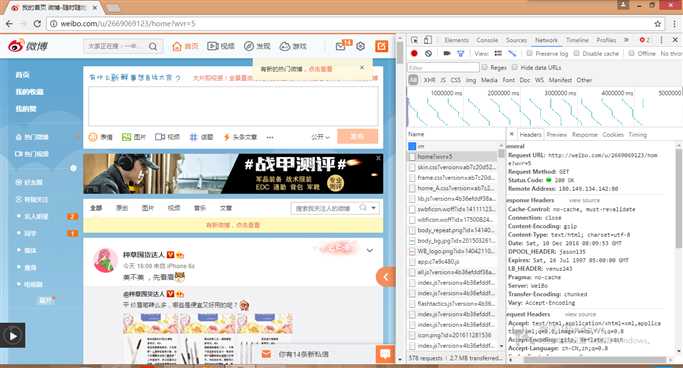Filter requests by Manifest type

pos(560,80)
